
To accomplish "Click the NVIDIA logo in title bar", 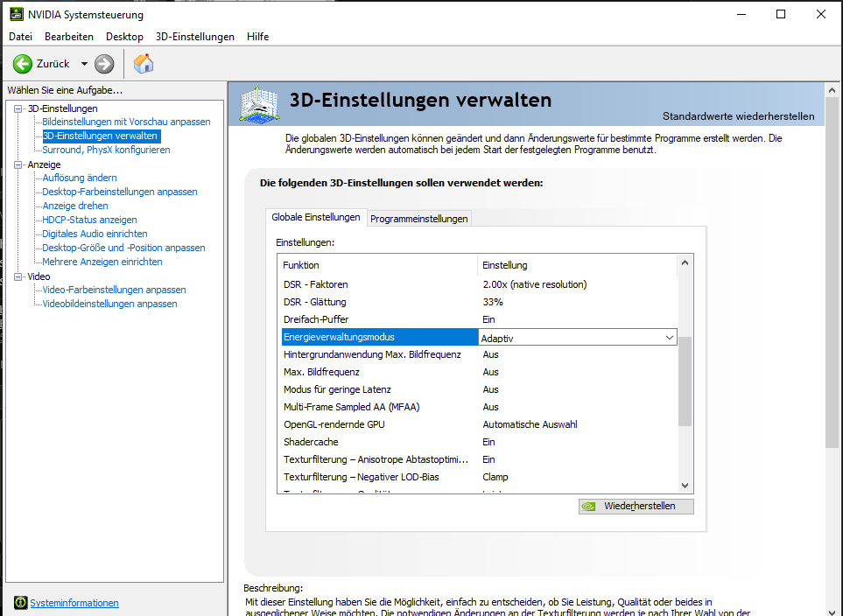I will [17, 15].
